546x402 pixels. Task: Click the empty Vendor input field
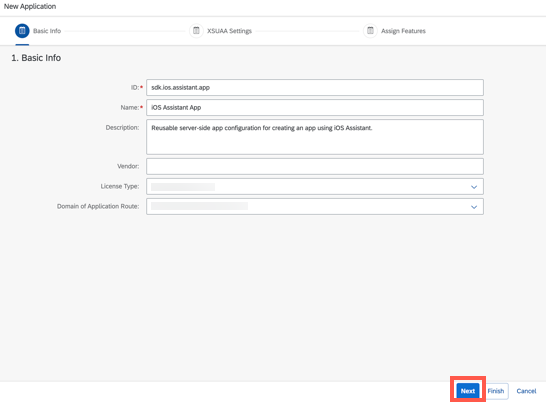(x=315, y=167)
